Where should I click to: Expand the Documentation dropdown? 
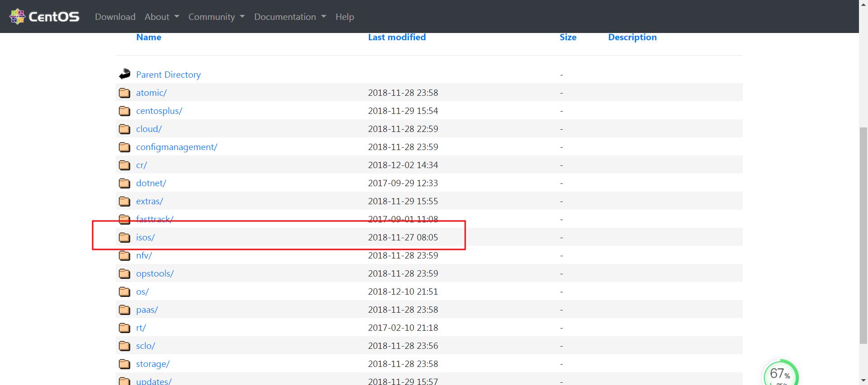(x=289, y=17)
